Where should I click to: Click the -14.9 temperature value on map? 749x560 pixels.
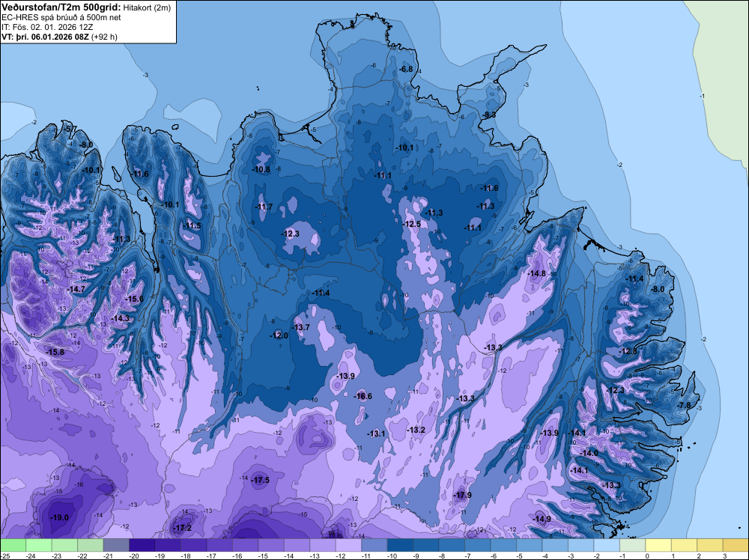(x=542, y=519)
